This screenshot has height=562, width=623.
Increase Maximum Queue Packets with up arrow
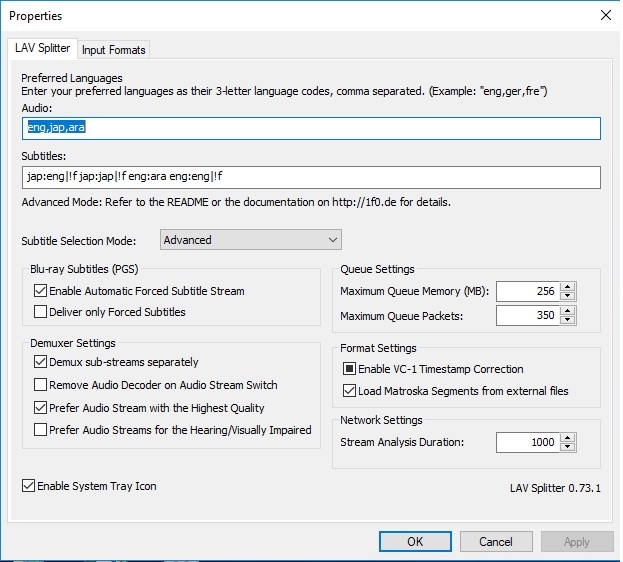[x=568, y=311]
